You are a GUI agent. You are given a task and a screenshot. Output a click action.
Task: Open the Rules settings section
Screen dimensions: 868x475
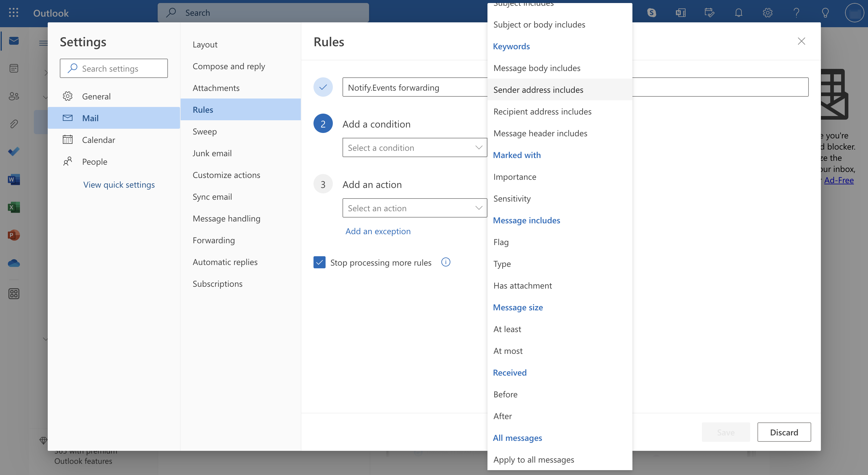click(203, 109)
